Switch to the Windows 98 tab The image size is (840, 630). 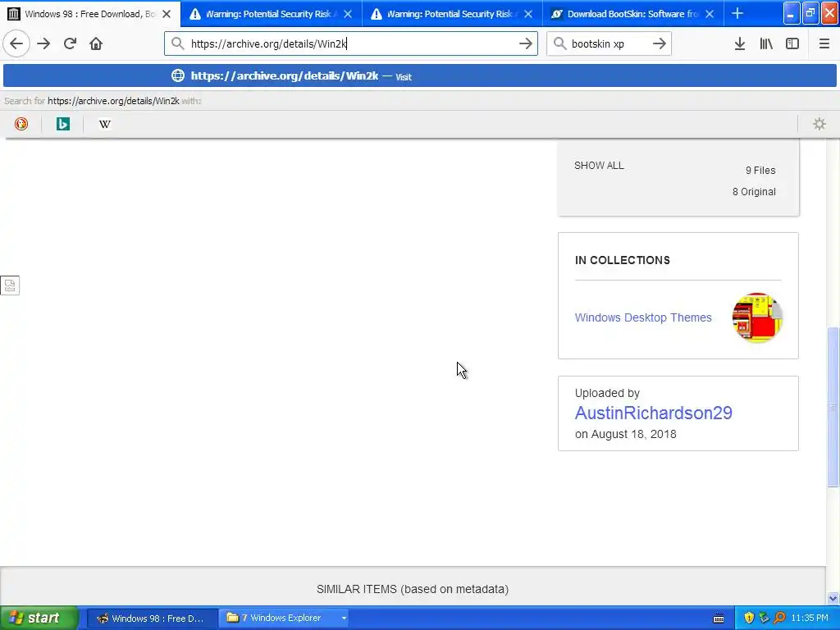pyautogui.click(x=90, y=14)
